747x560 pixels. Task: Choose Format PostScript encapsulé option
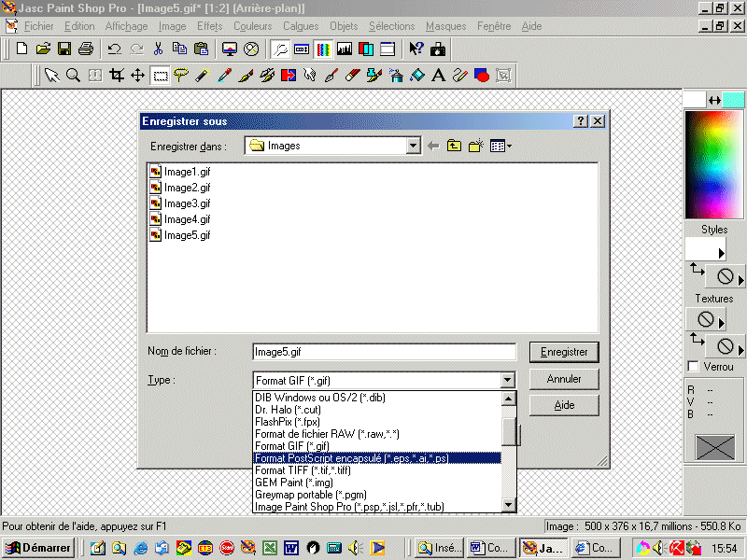[x=377, y=458]
